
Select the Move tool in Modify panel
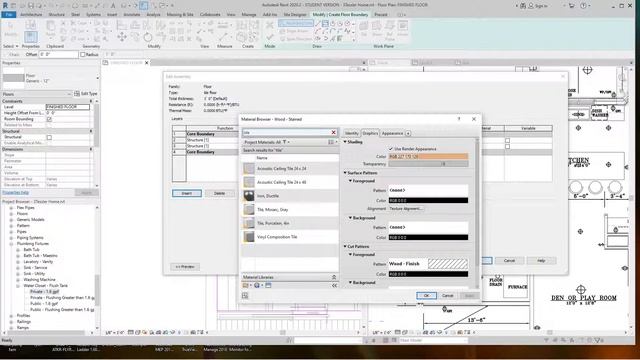pos(122,38)
